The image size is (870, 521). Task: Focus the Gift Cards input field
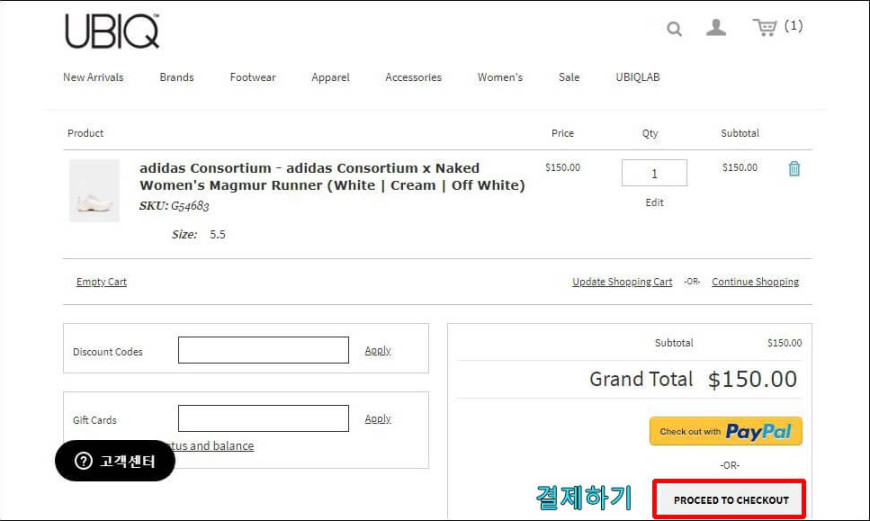pyautogui.click(x=263, y=418)
